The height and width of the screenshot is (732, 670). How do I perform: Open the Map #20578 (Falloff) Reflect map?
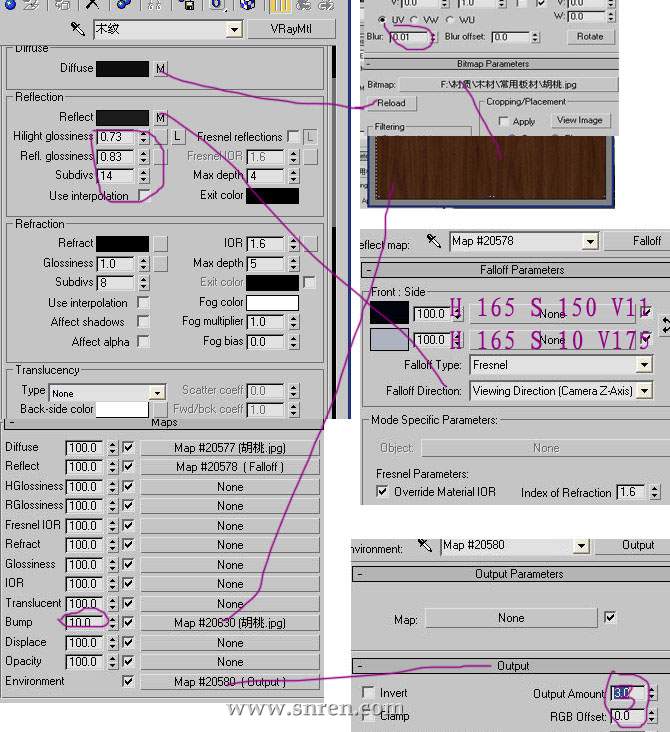[x=230, y=467]
